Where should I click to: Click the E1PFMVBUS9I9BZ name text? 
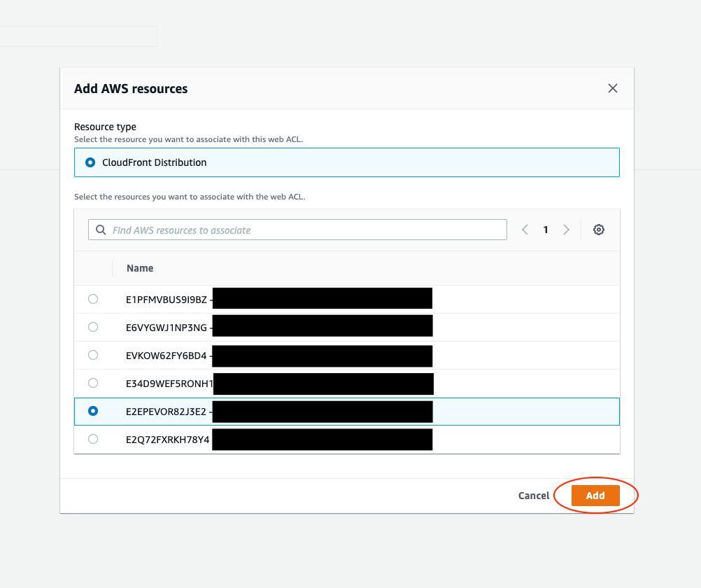(x=167, y=300)
